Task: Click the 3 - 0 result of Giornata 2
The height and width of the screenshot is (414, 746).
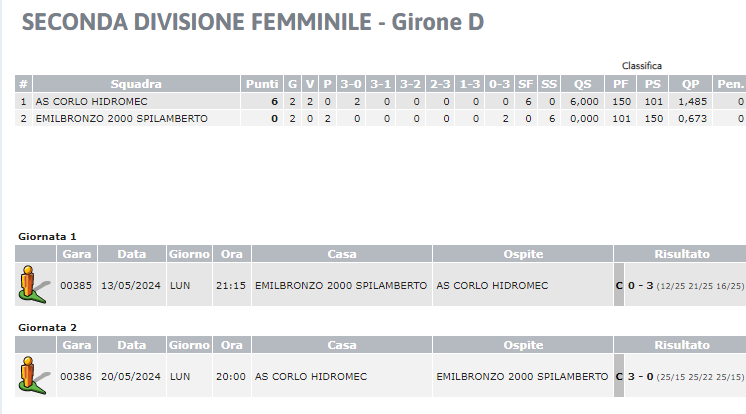Action: pyautogui.click(x=640, y=376)
